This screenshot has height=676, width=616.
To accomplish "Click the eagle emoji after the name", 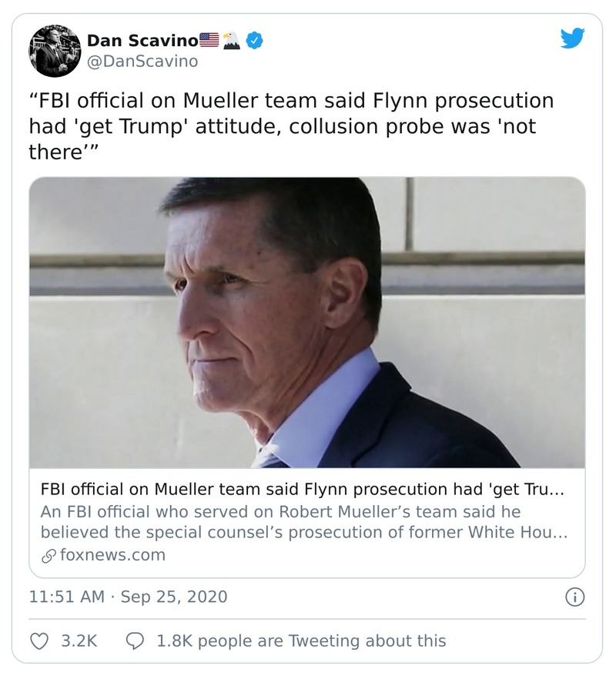I will tap(232, 40).
